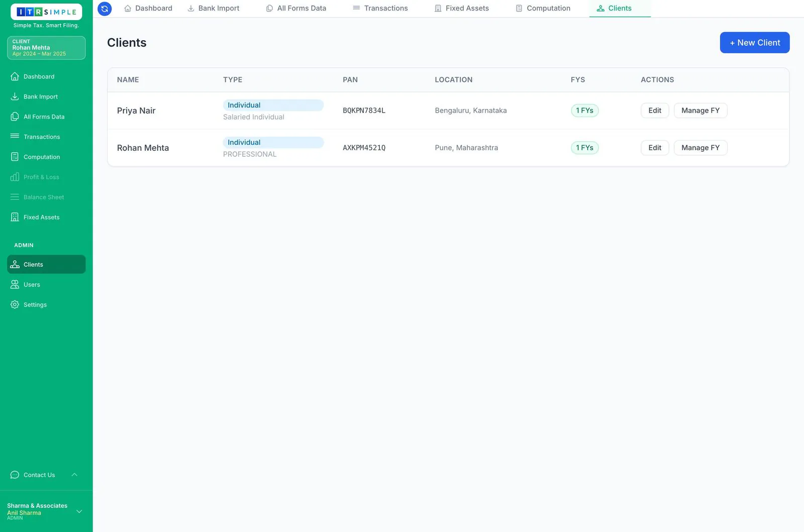
Task: Expand the Contact Us chevron
Action: tap(74, 475)
